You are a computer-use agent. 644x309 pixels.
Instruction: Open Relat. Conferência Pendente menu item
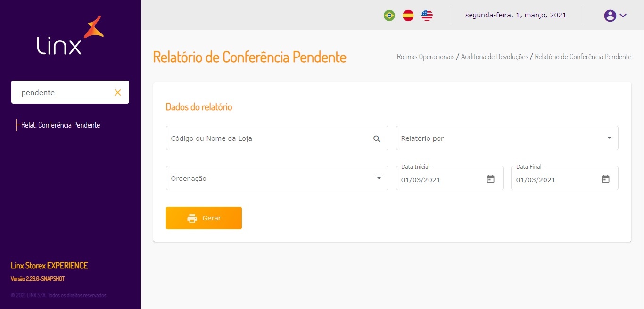pos(60,125)
